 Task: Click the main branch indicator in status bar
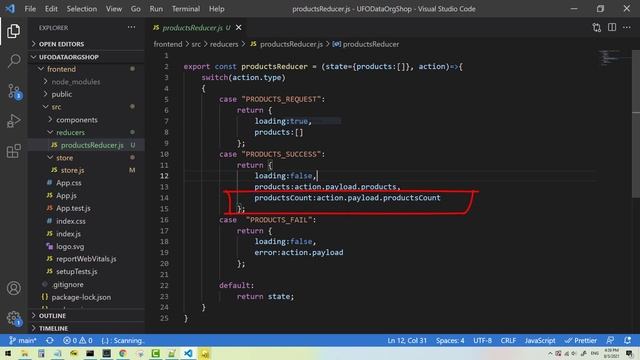click(x=23, y=340)
